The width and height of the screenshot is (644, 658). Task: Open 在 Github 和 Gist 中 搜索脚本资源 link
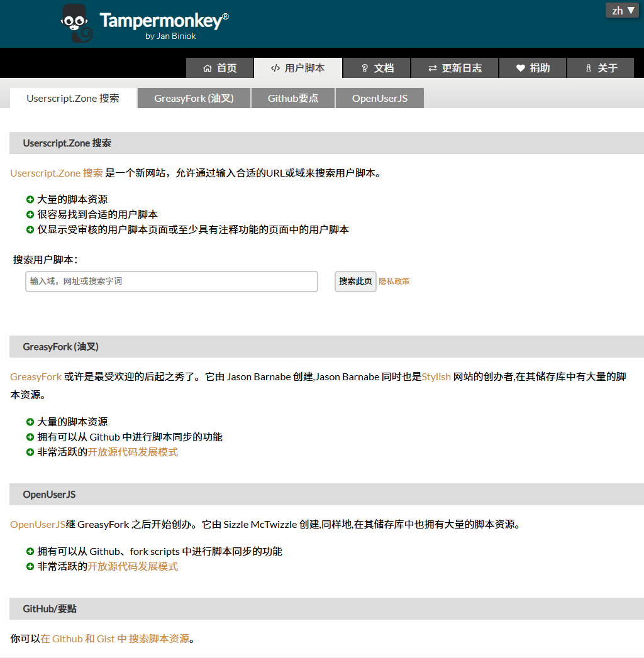(115, 639)
